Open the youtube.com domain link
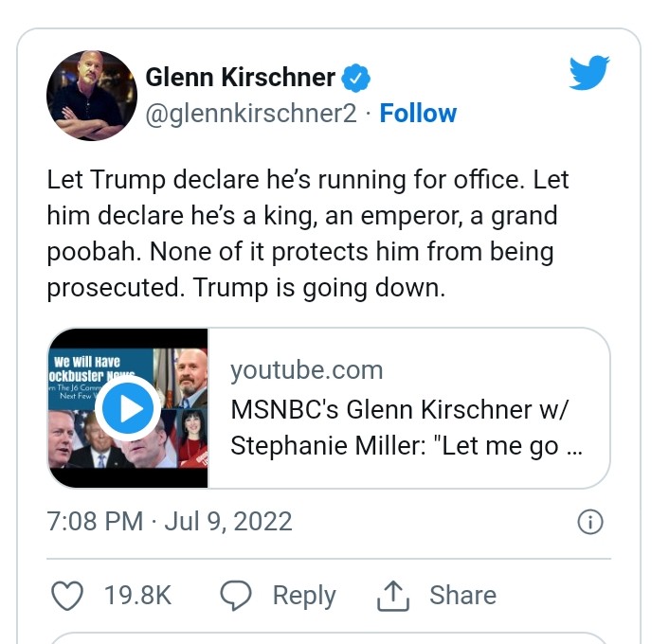669x644 pixels. 306,369
